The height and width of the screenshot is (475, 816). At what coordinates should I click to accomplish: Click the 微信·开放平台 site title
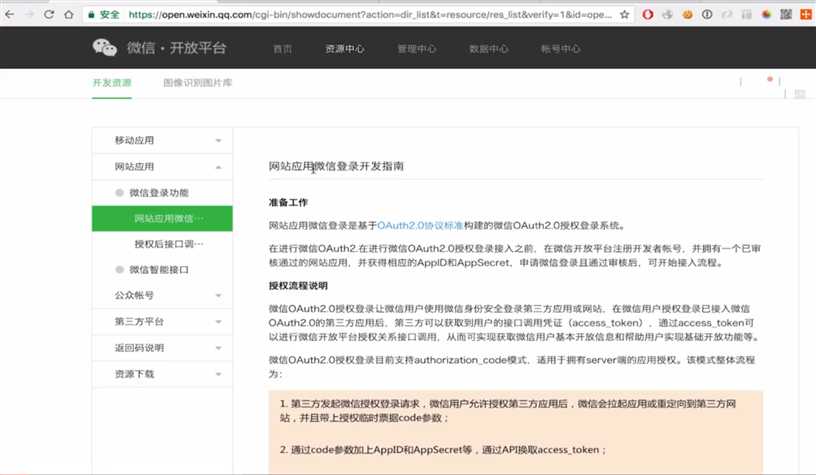pyautogui.click(x=176, y=48)
